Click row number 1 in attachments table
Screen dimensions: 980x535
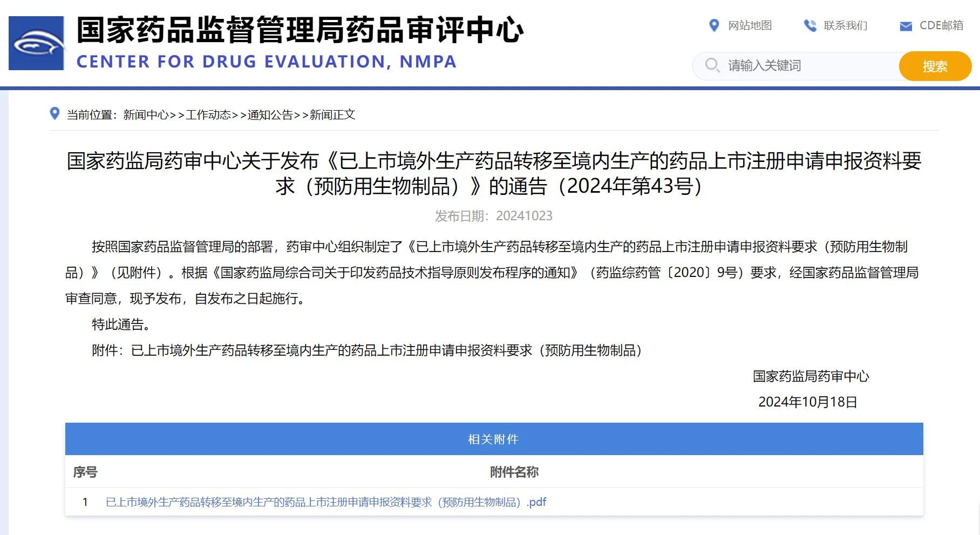click(85, 502)
